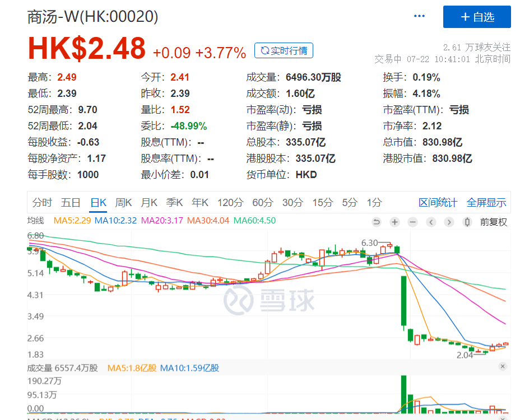Open the 前复权 price adjustment dropdown
Image resolution: width=520 pixels, height=420 pixels.
click(494, 222)
